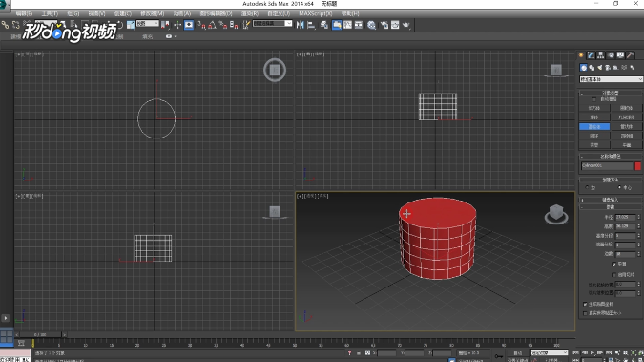Screen dimensions: 644x362
Task: Open the Group menu
Action: [x=73, y=13]
